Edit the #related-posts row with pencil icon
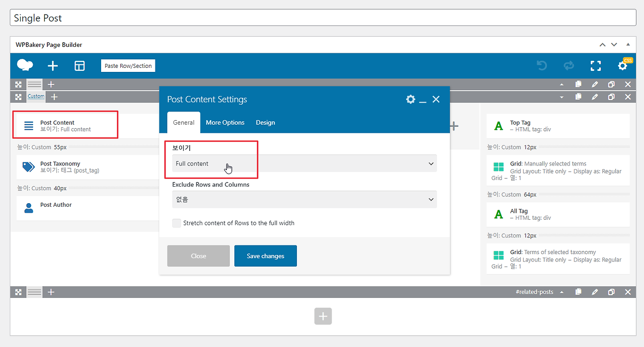 click(x=595, y=292)
